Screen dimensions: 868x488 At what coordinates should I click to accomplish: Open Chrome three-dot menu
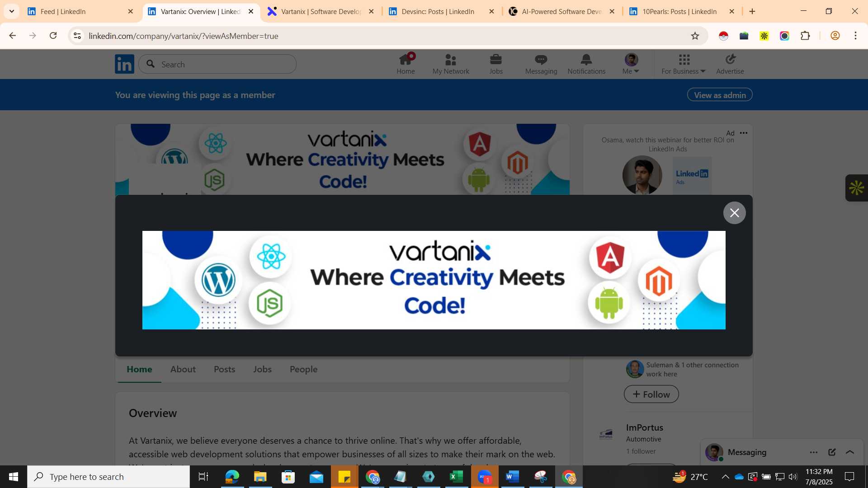pos(855,36)
